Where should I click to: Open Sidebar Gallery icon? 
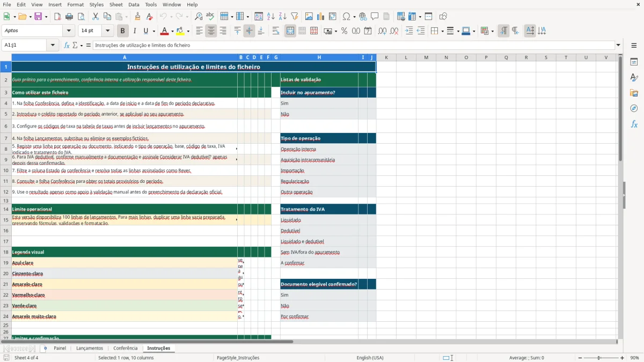tap(634, 93)
